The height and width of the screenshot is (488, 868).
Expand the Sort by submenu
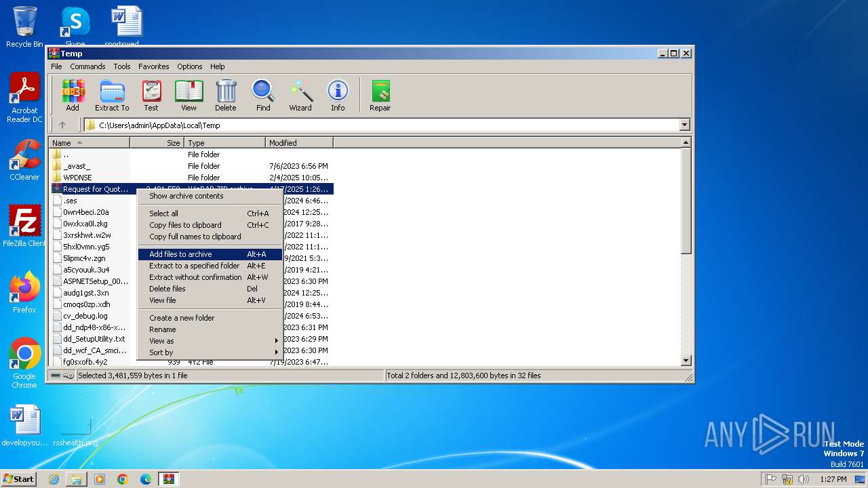210,352
